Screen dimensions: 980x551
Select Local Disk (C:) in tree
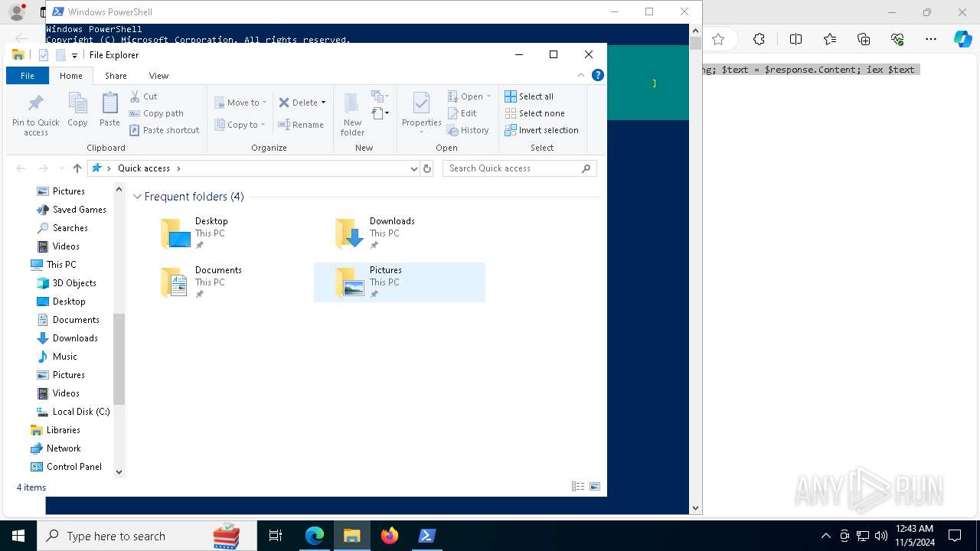(x=73, y=412)
